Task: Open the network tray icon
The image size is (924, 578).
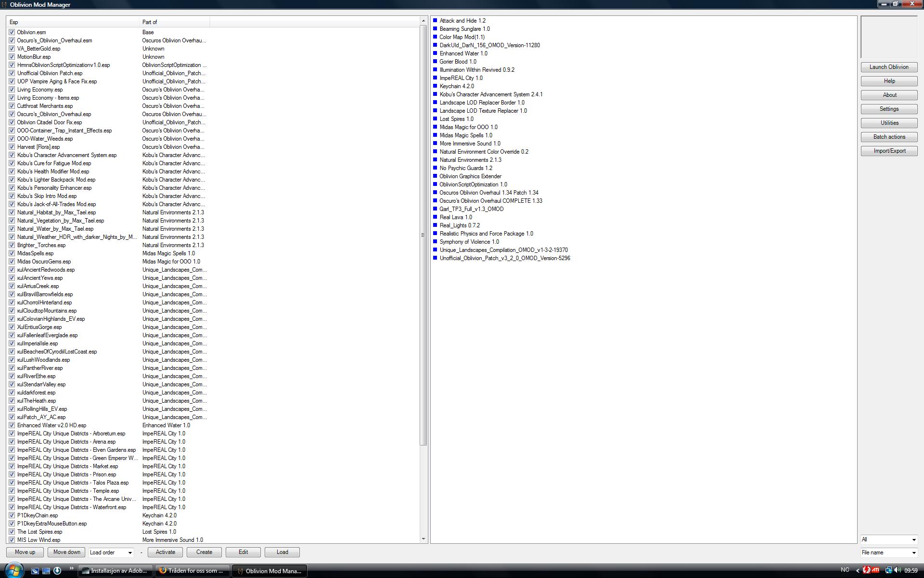Action: click(888, 570)
